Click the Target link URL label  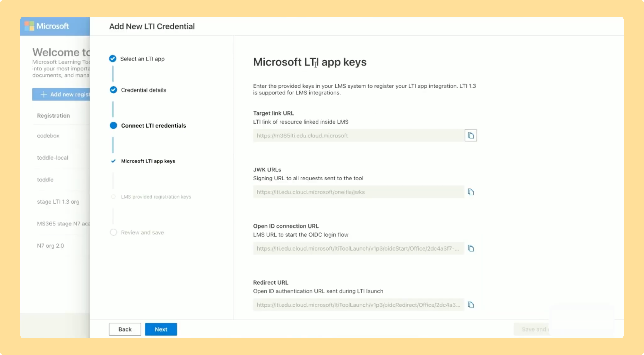tap(273, 113)
